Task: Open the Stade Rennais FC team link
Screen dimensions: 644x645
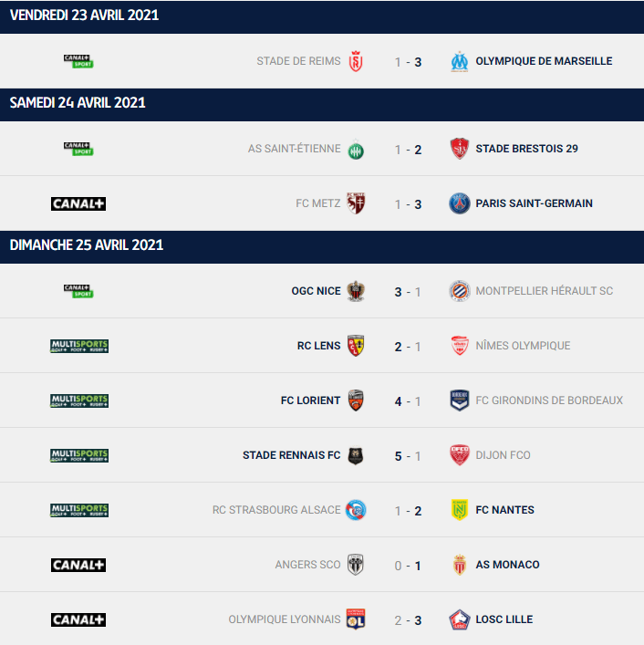Action: [291, 455]
